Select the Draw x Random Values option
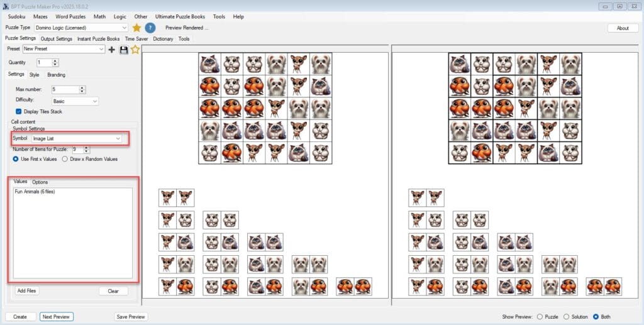 65,159
